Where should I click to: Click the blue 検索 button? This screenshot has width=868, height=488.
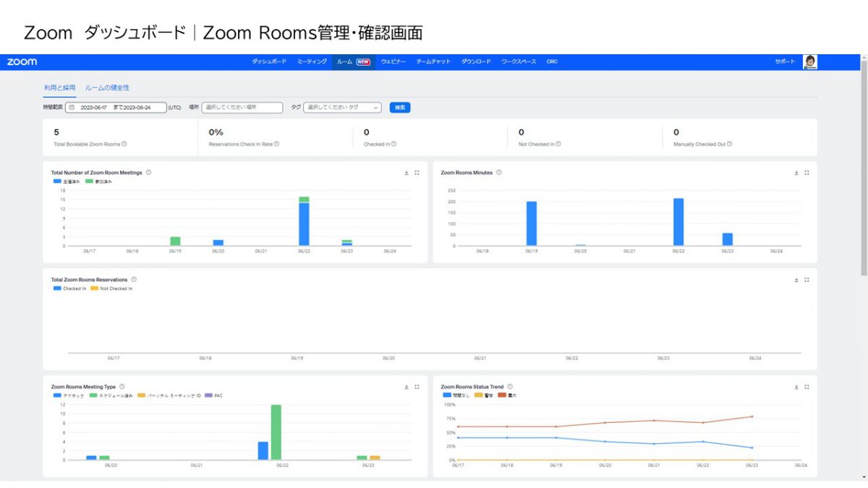pos(400,108)
